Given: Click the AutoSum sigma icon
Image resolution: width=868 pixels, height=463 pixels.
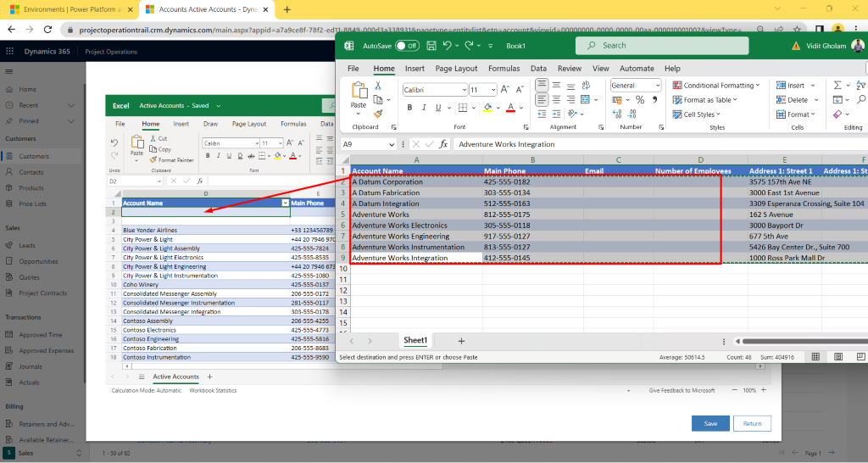Looking at the screenshot, I should pos(837,86).
